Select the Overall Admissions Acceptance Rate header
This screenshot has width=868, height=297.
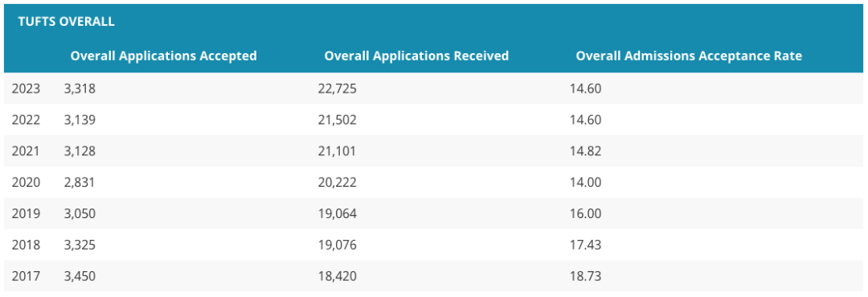690,56
